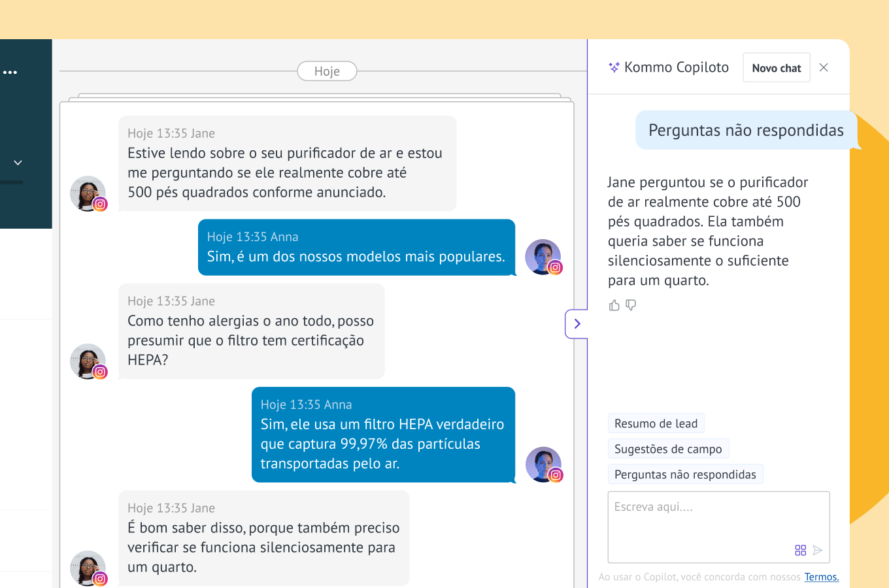The height and width of the screenshot is (588, 889).
Task: Open the three-dots menu in sidebar
Action: pos(10,73)
